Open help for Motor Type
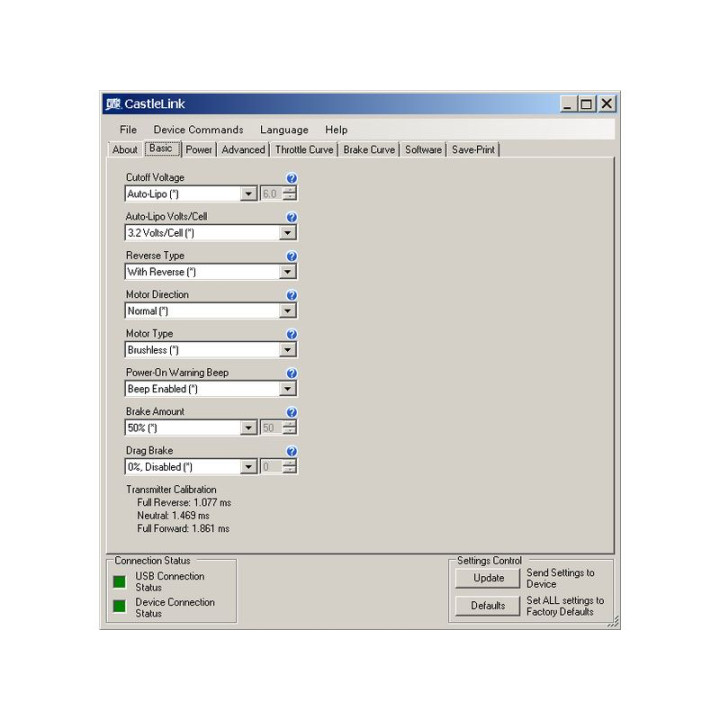720x720 pixels. pyautogui.click(x=291, y=334)
